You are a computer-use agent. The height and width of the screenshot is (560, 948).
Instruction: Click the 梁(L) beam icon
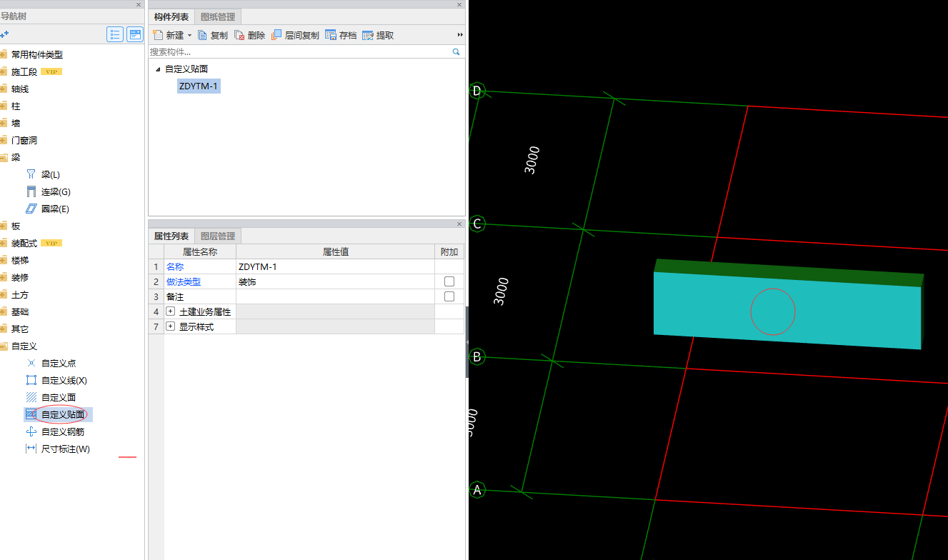(x=31, y=174)
